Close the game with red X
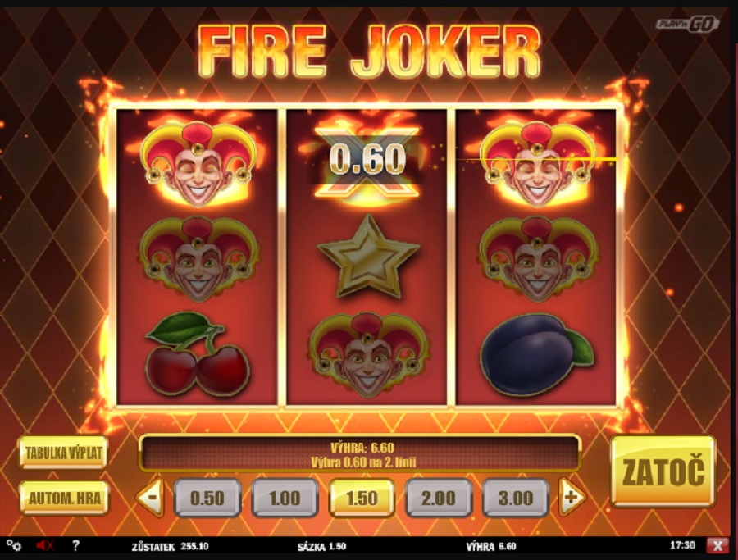738x560 pixels. (717, 545)
